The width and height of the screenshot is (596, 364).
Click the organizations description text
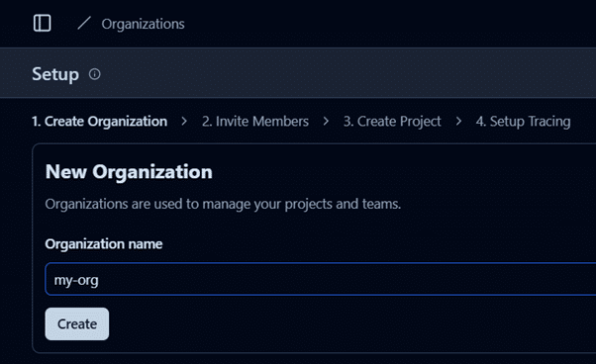tap(223, 204)
